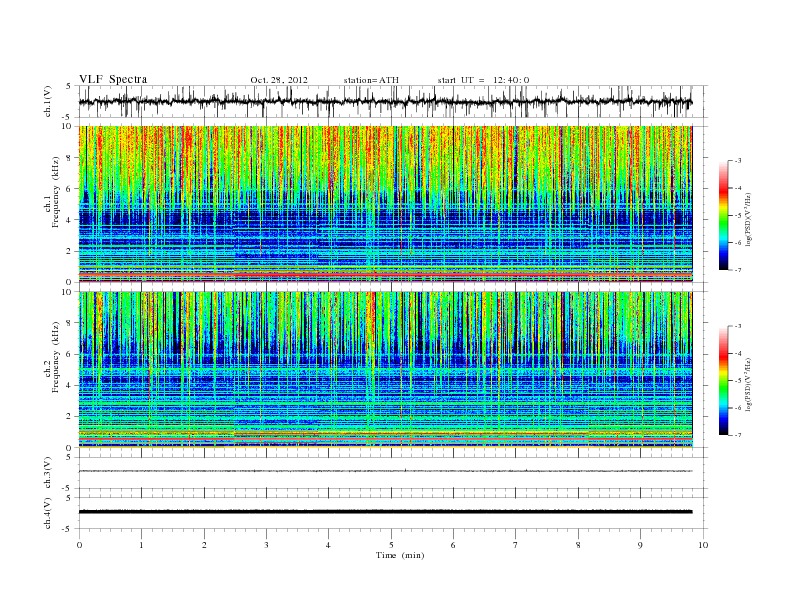The height and width of the screenshot is (612, 792).
Task: Click the "station=ATH" header label
Action: tap(371, 80)
